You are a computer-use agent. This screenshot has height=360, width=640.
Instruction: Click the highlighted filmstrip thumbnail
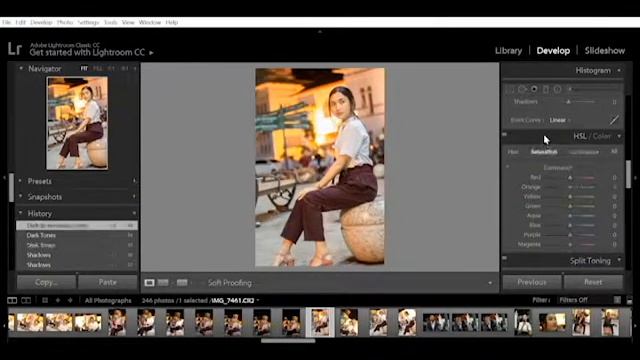pyautogui.click(x=320, y=322)
